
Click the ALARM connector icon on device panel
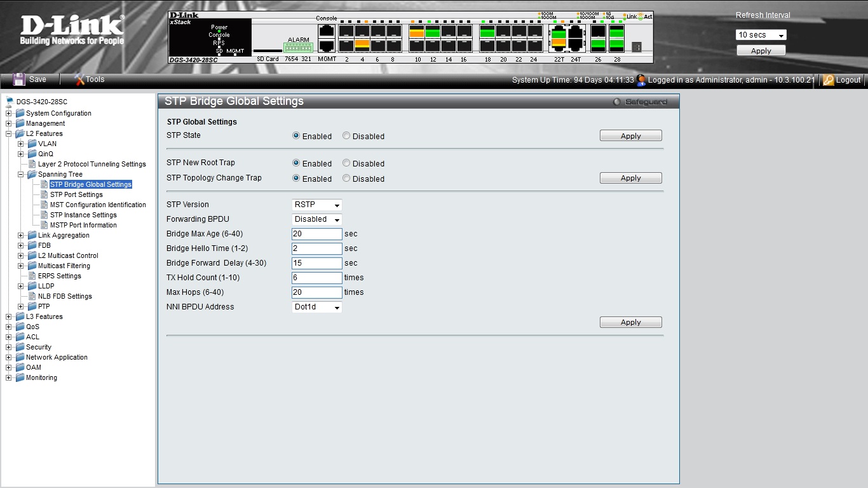coord(298,48)
